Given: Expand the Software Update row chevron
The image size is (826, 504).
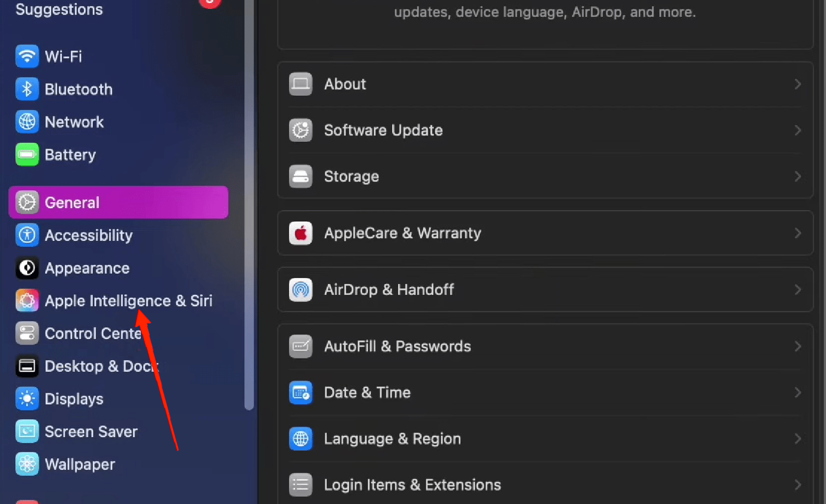Looking at the screenshot, I should pyautogui.click(x=798, y=130).
